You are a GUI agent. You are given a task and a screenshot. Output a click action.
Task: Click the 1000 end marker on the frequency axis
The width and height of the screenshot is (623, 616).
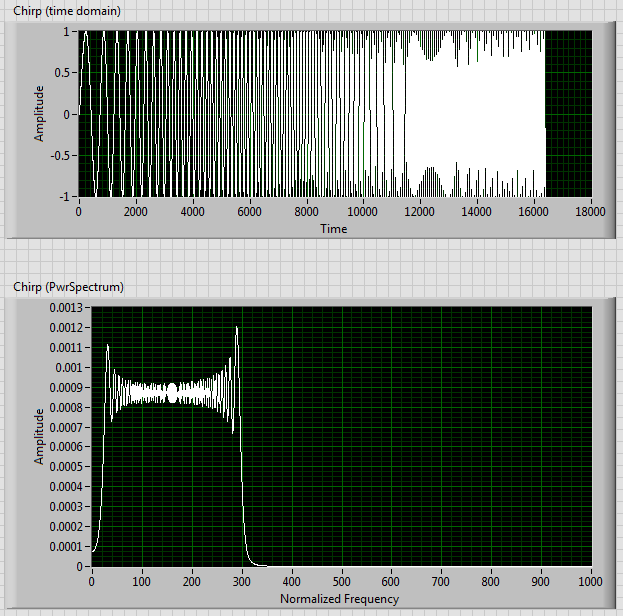point(590,581)
